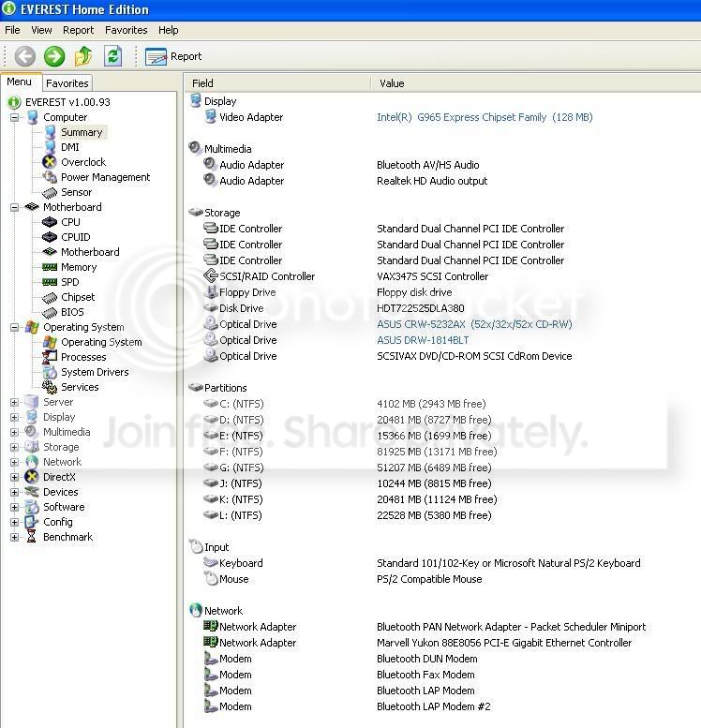Select the Summary monitor icon in tree
This screenshot has height=728, width=701.
click(51, 132)
